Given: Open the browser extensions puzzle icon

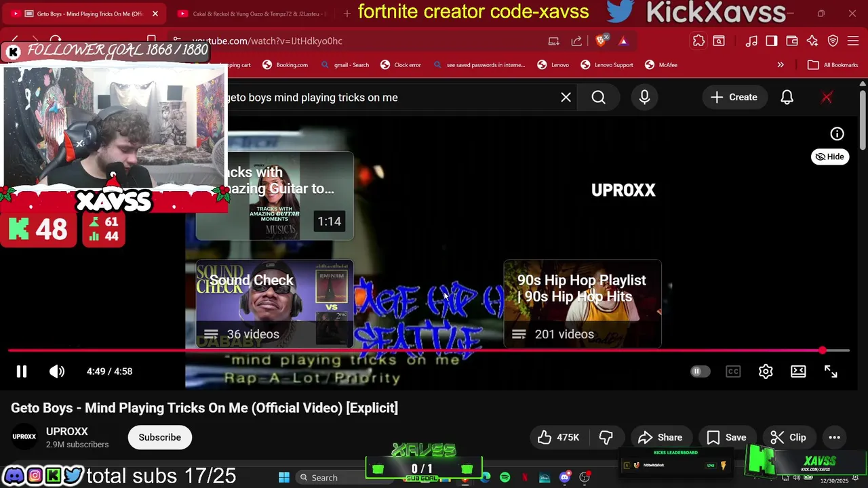Looking at the screenshot, I should click(698, 41).
